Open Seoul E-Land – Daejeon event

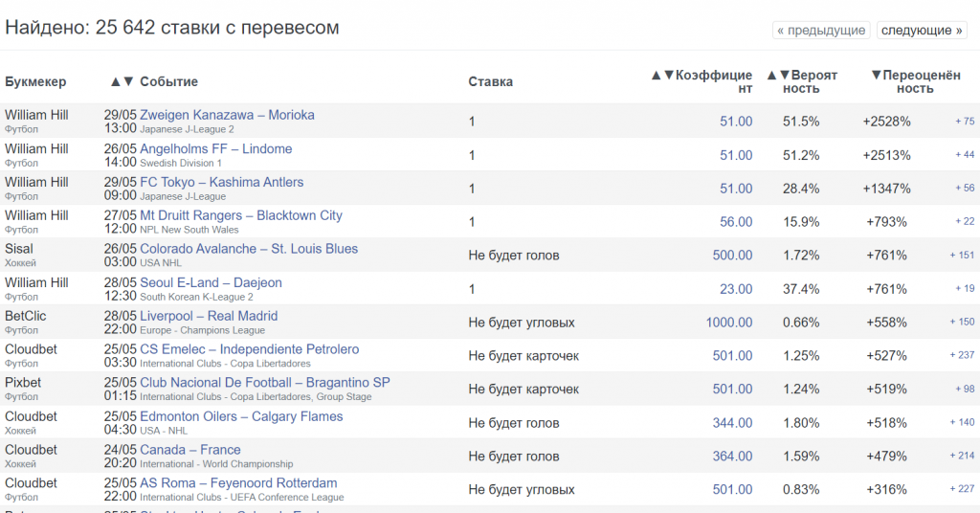211,282
